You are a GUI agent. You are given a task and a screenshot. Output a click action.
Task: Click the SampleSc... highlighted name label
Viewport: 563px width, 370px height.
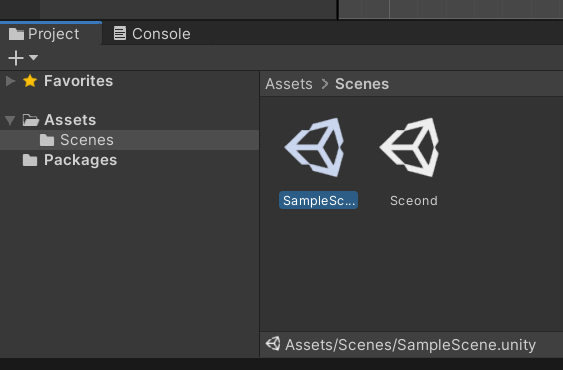coord(318,200)
